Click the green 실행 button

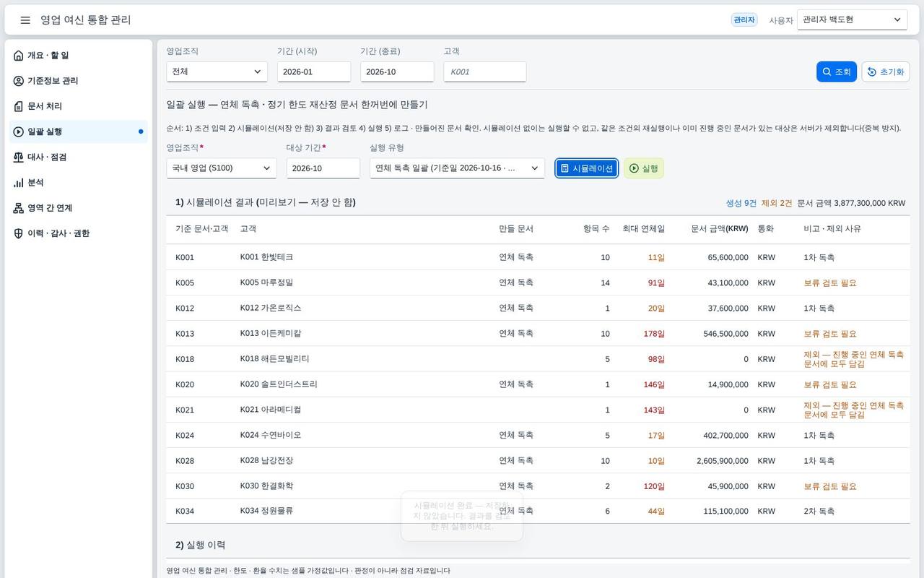644,168
